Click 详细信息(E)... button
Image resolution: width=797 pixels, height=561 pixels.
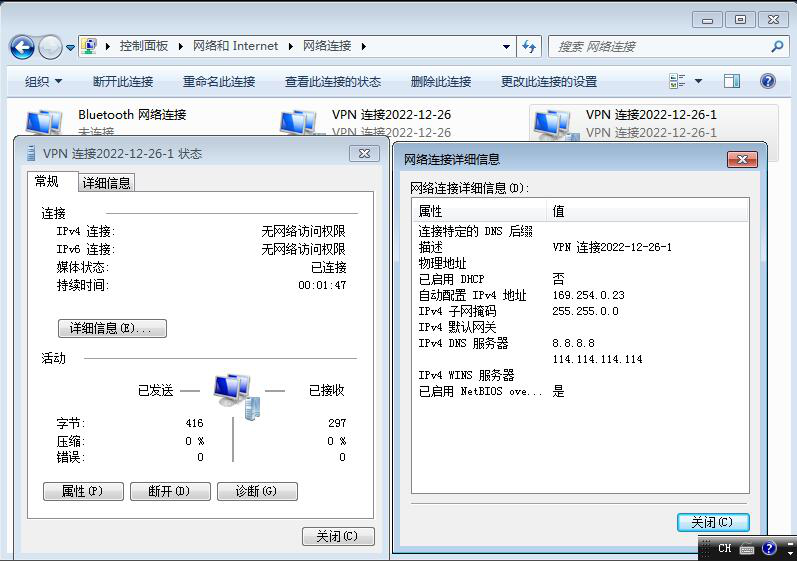112,328
